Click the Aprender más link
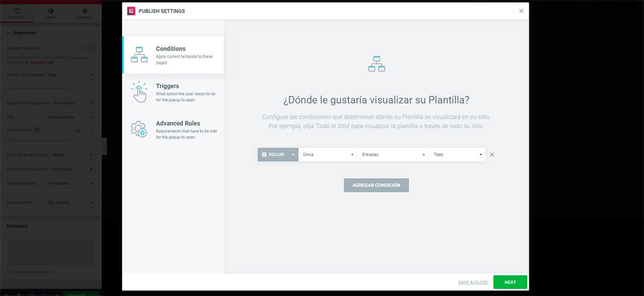 click(x=42, y=62)
